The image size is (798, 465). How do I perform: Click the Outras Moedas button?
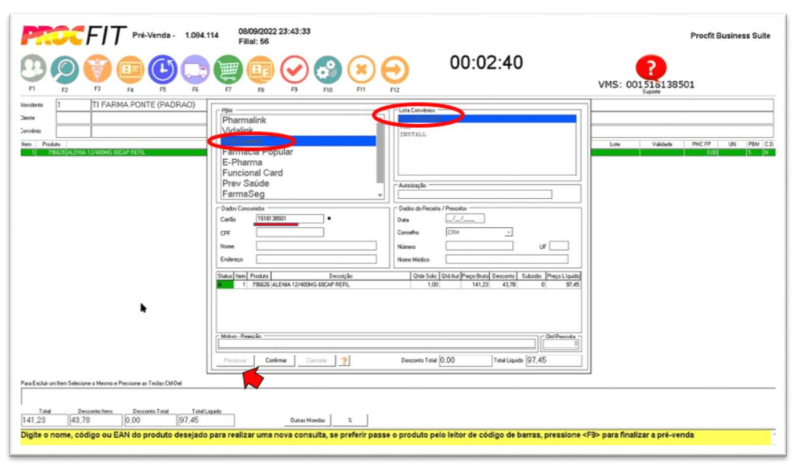[x=307, y=420]
